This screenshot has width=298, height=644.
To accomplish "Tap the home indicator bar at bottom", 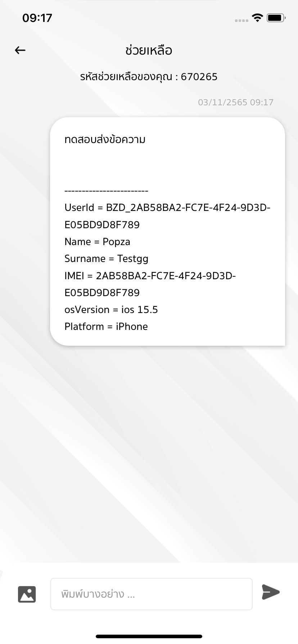I will click(149, 636).
